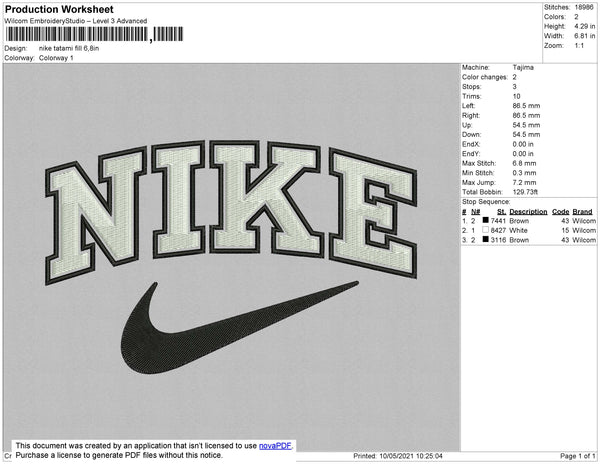
Task: Click the 'Description' column header
Action: [x=528, y=212]
